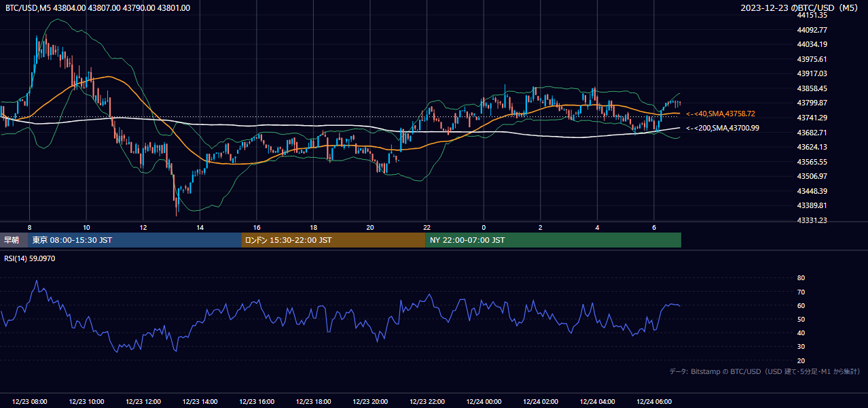Click price axis value 43389.81

812,205
